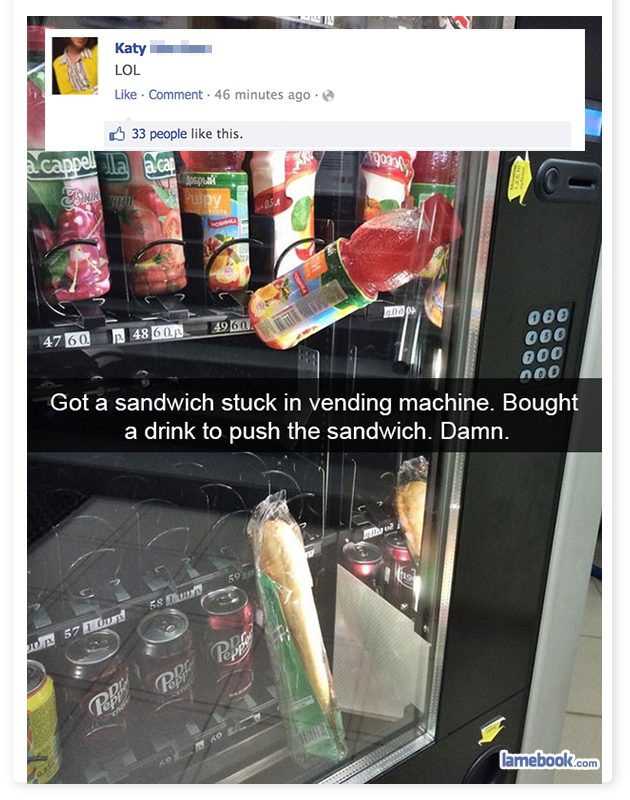Click the meme caption text banner

pyautogui.click(x=315, y=416)
